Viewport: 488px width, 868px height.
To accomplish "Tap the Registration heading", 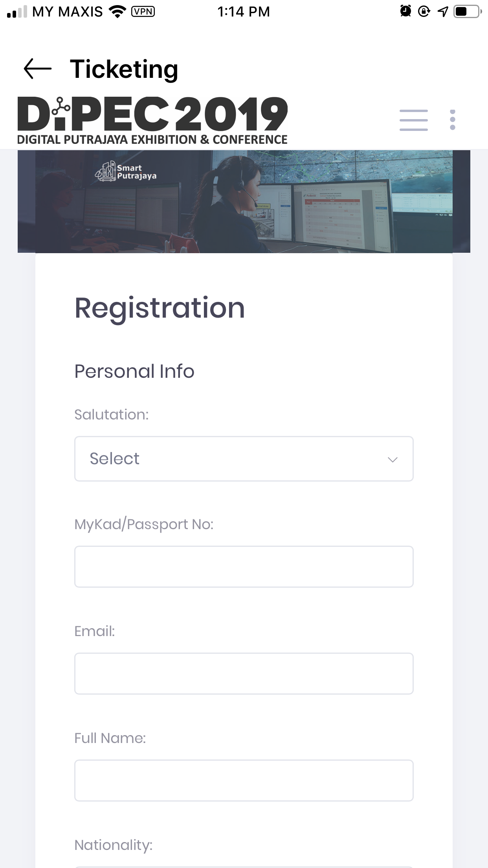I will click(x=160, y=309).
